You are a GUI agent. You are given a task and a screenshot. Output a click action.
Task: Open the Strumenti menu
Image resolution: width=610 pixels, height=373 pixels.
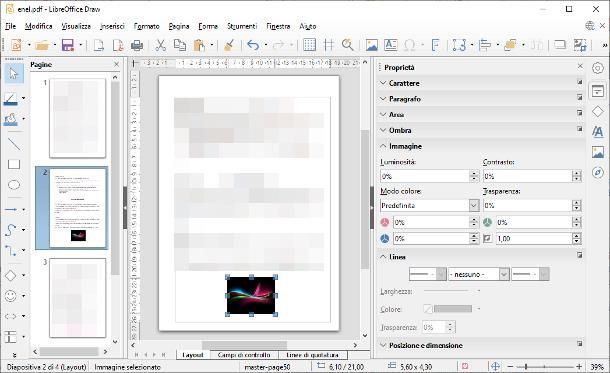click(242, 26)
